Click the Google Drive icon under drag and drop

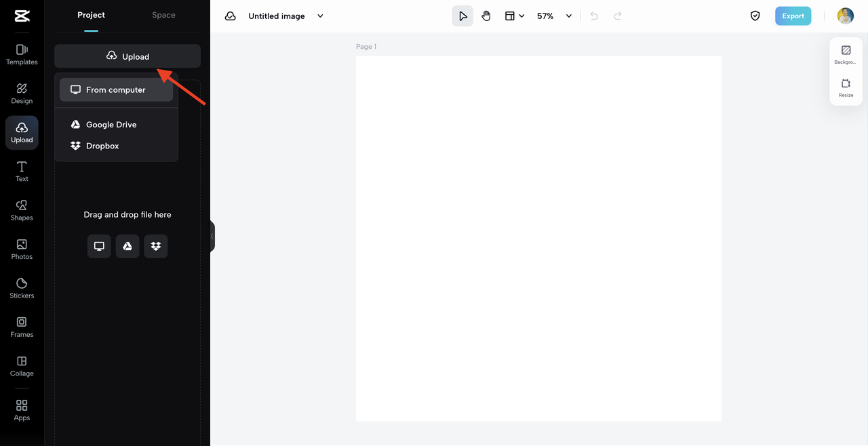pos(127,246)
